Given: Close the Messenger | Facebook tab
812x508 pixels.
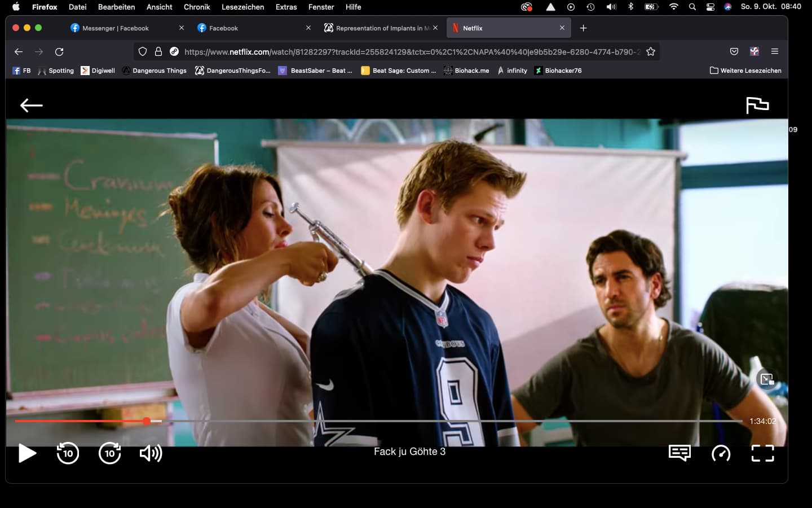Looking at the screenshot, I should [182, 28].
